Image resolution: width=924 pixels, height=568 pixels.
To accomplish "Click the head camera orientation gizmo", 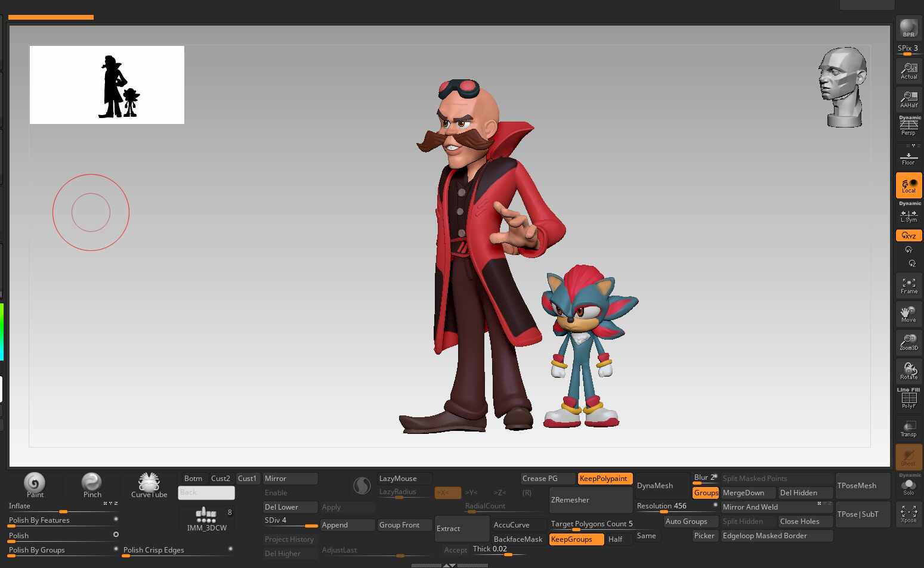I will pos(843,87).
